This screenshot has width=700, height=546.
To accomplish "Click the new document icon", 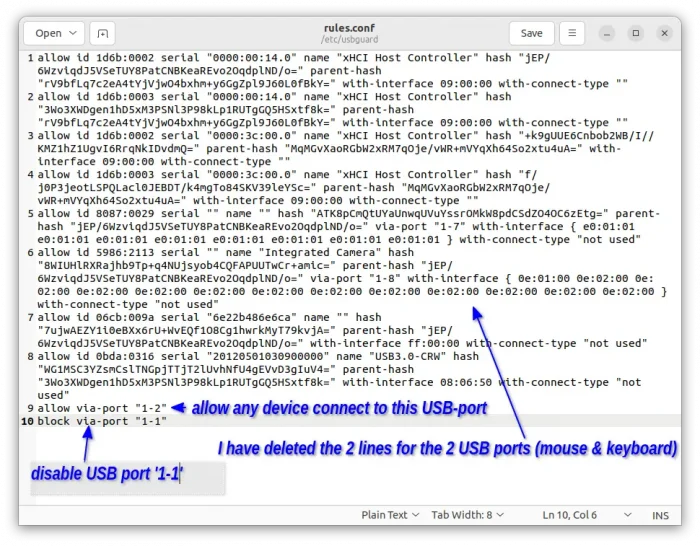I will pyautogui.click(x=102, y=33).
